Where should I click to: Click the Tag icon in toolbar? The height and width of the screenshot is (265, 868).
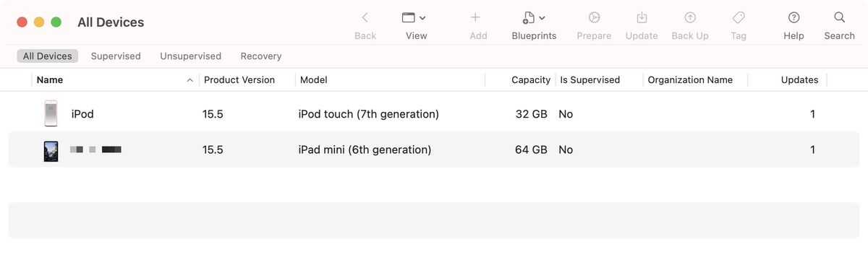point(739,17)
